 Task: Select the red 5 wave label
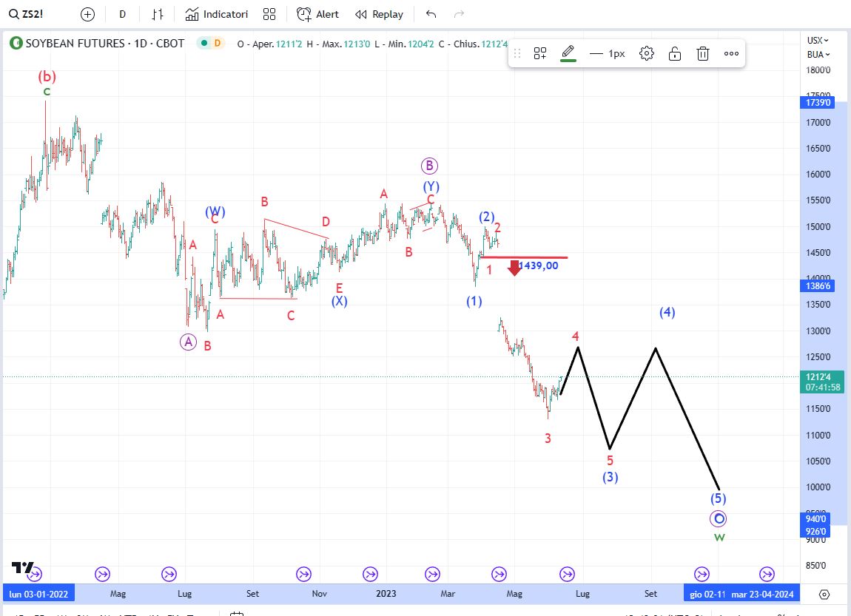tap(610, 461)
